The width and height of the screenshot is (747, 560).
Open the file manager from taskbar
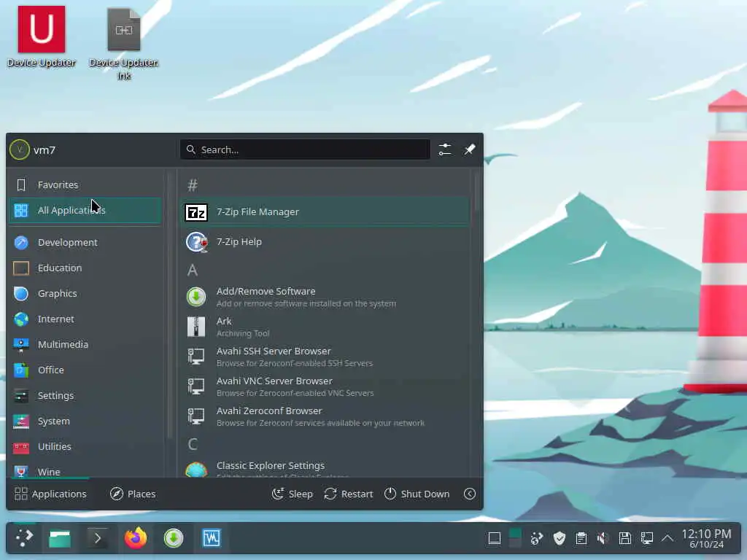pos(60,538)
